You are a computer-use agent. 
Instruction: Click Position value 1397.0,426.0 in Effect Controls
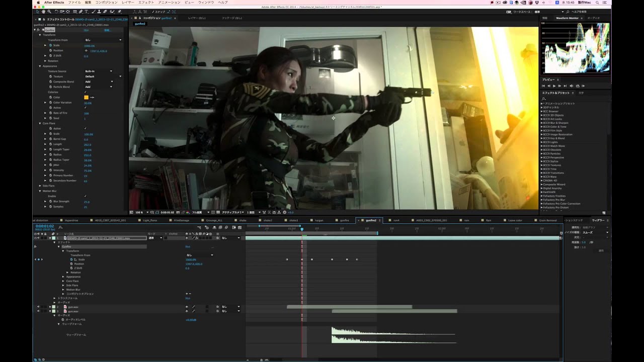pos(99,51)
